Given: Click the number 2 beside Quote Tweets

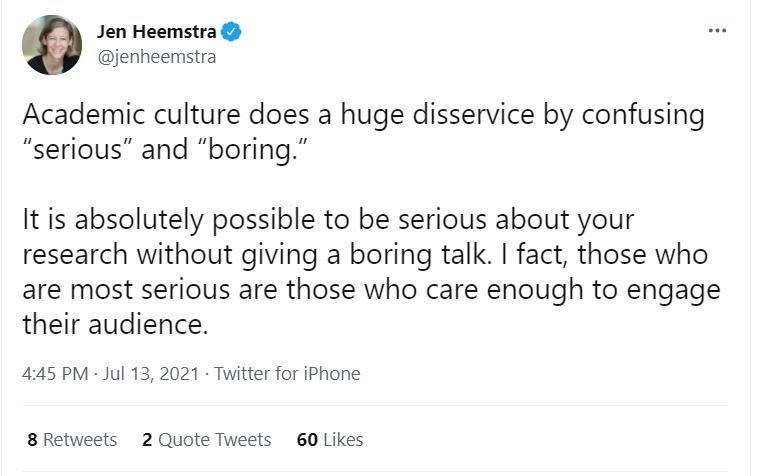Looking at the screenshot, I should click(x=147, y=439).
